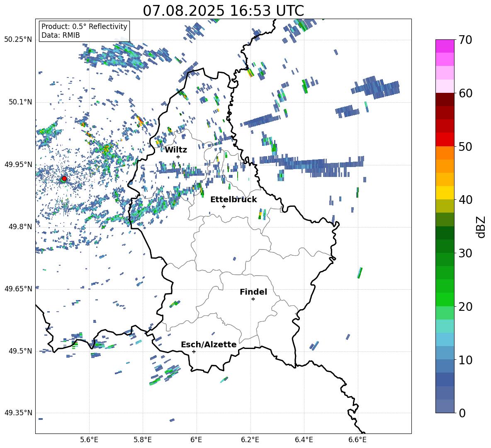Click the 49.35°N latitude label
The height and width of the screenshot is (448, 491).
[x=18, y=413]
